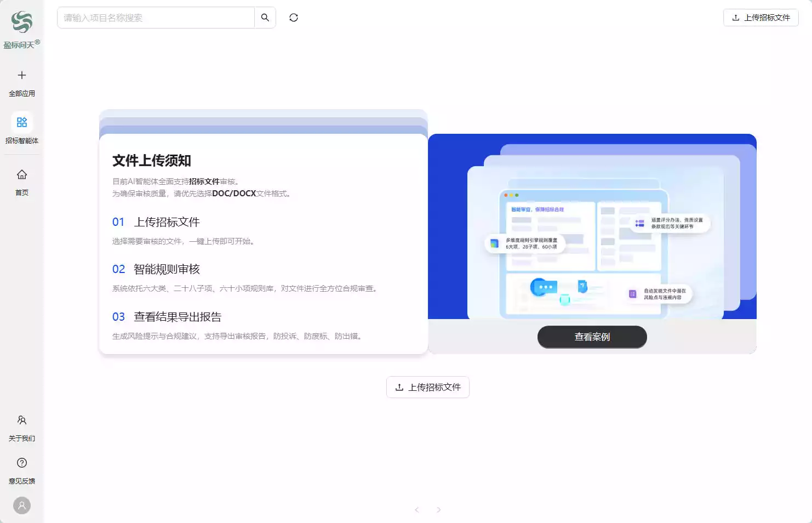This screenshot has width=812, height=523.
Task: Click the 盈标问天 logo icon
Action: pyautogui.click(x=22, y=22)
